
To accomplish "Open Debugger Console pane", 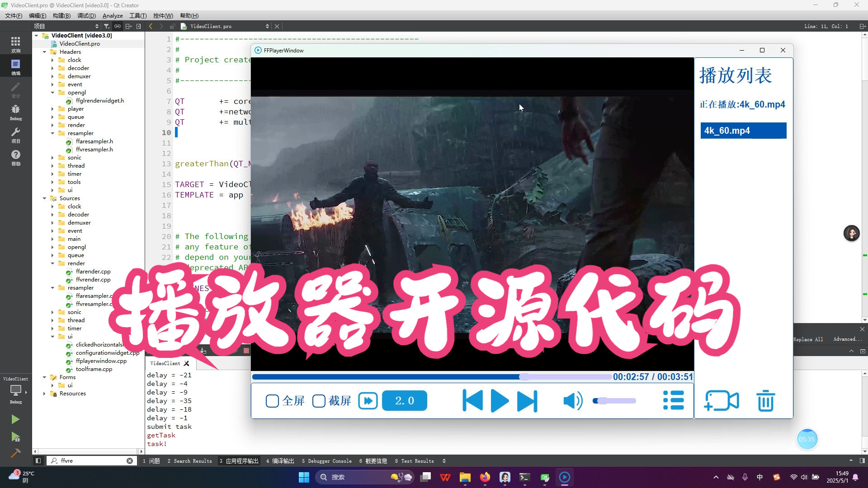I will [326, 461].
